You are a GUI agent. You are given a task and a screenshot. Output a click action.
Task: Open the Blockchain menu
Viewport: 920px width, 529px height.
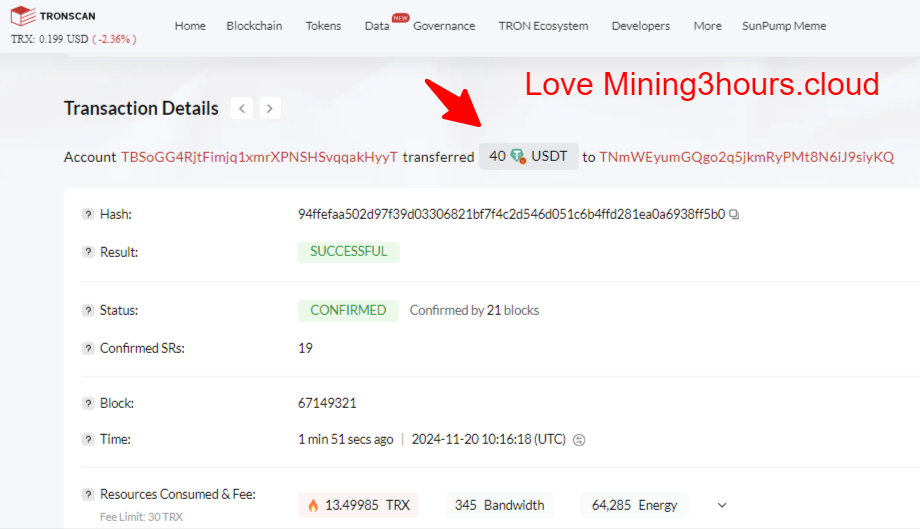pos(254,26)
